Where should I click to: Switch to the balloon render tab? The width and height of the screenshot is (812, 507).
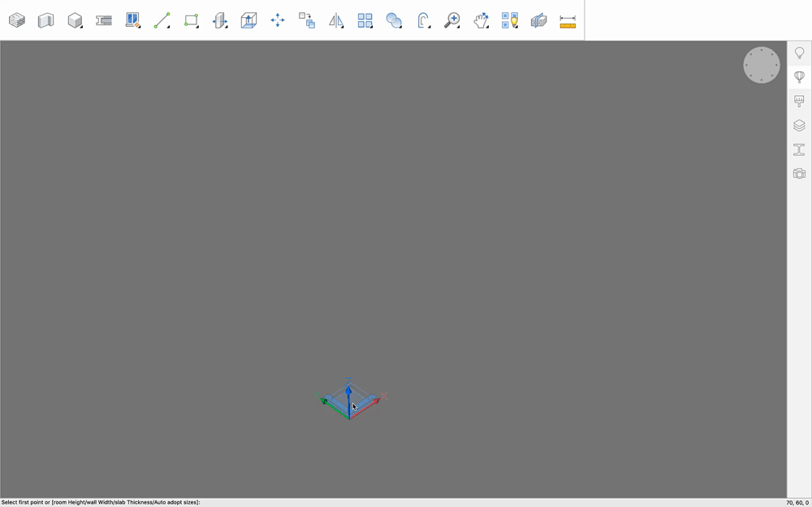click(x=799, y=78)
